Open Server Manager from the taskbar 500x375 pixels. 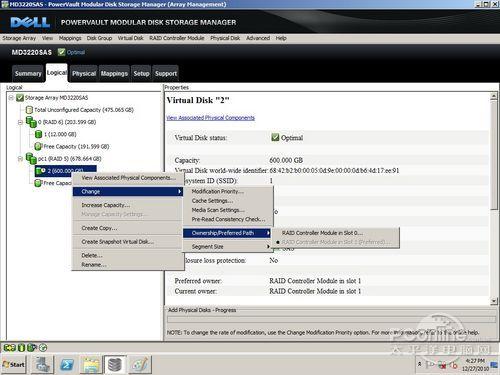(43, 364)
